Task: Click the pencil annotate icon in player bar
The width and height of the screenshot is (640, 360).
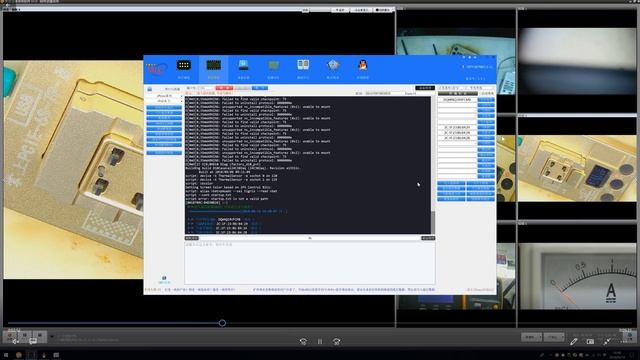Action: pos(573,341)
